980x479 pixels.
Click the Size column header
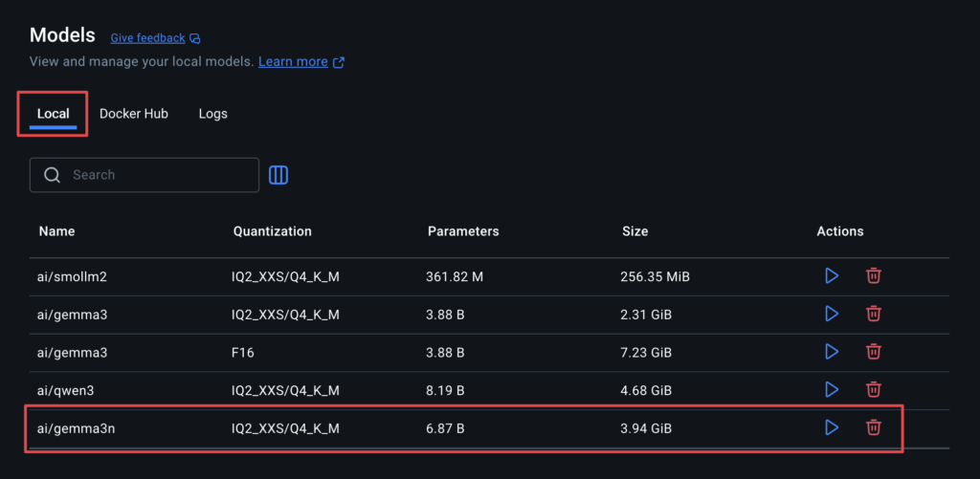coord(635,231)
